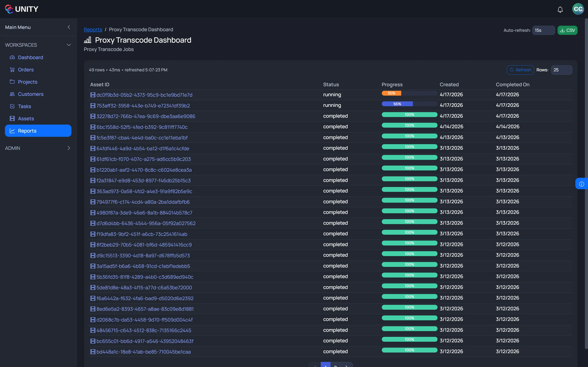Open the Reports breadcrumb link
Viewport: 588px width, 367px height.
[93, 29]
